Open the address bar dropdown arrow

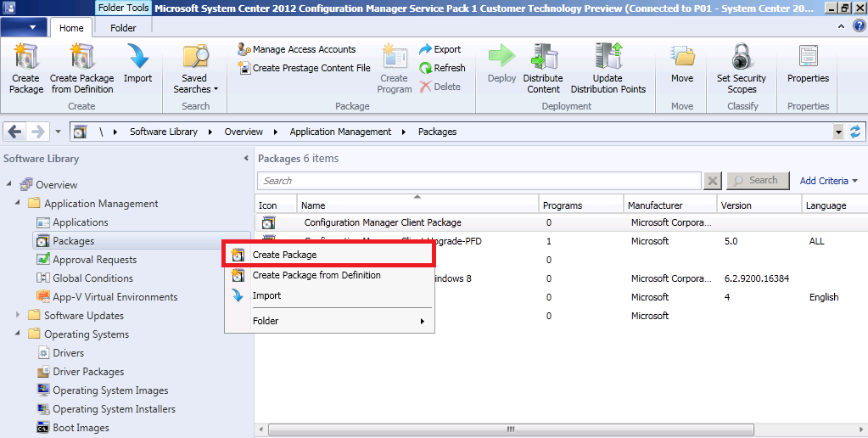(838, 132)
